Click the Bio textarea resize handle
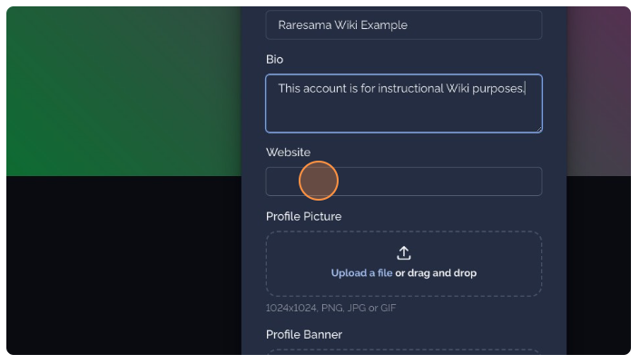 point(538,129)
